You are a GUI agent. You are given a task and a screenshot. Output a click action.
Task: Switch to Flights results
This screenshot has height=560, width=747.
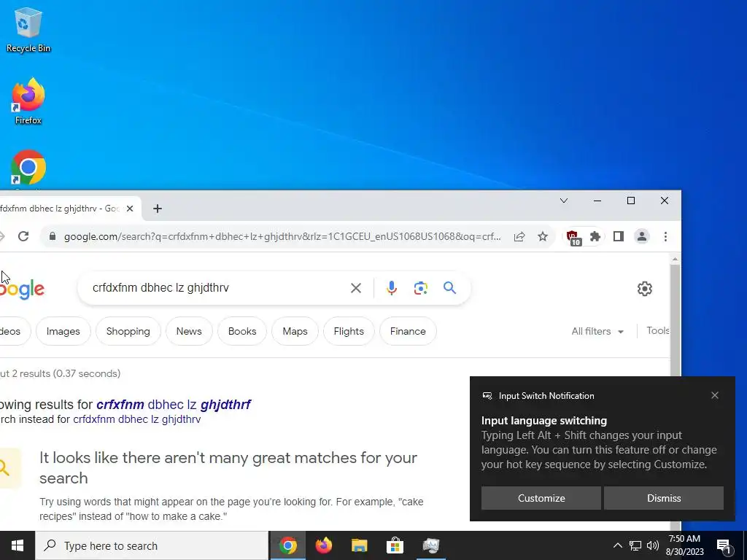(349, 331)
